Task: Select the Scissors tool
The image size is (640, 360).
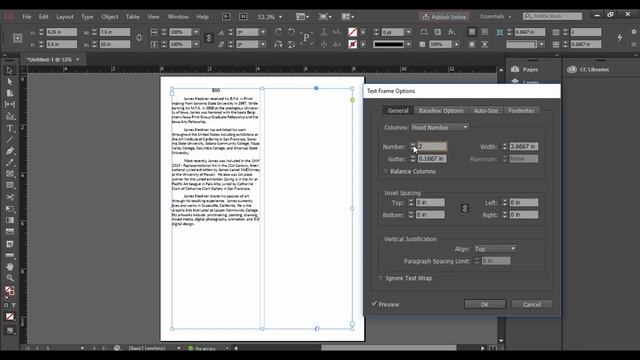Action: coord(9,197)
